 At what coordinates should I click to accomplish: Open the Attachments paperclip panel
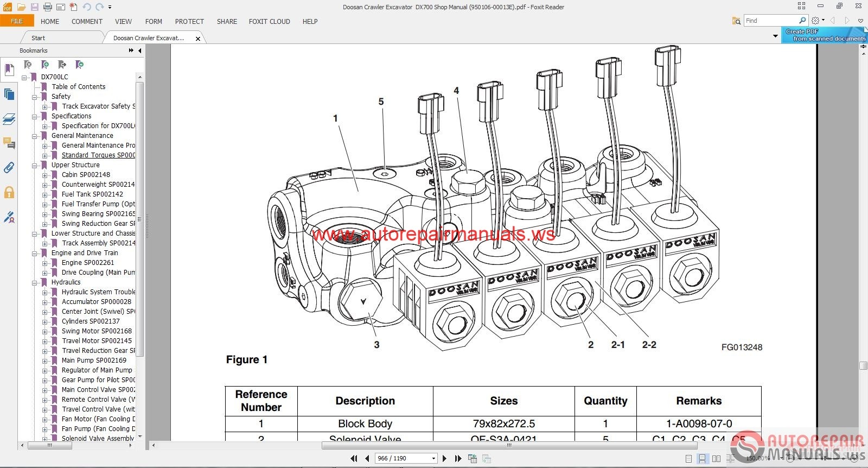(9, 168)
